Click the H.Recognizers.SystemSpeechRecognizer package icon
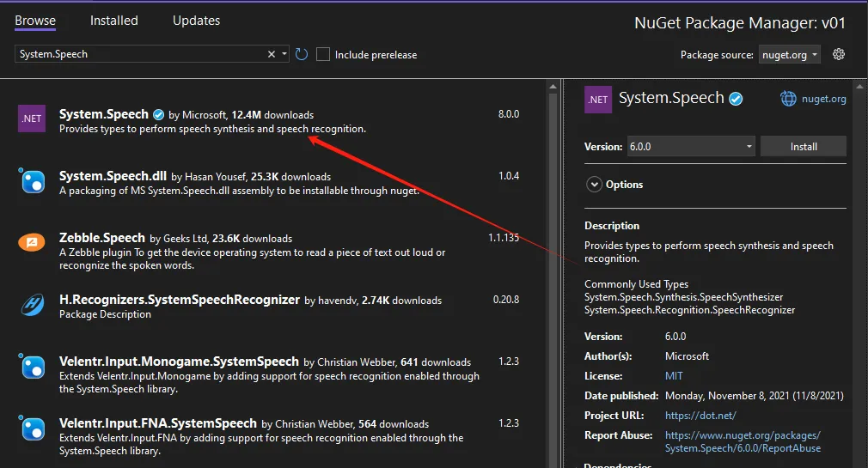This screenshot has height=468, width=868. point(32,304)
